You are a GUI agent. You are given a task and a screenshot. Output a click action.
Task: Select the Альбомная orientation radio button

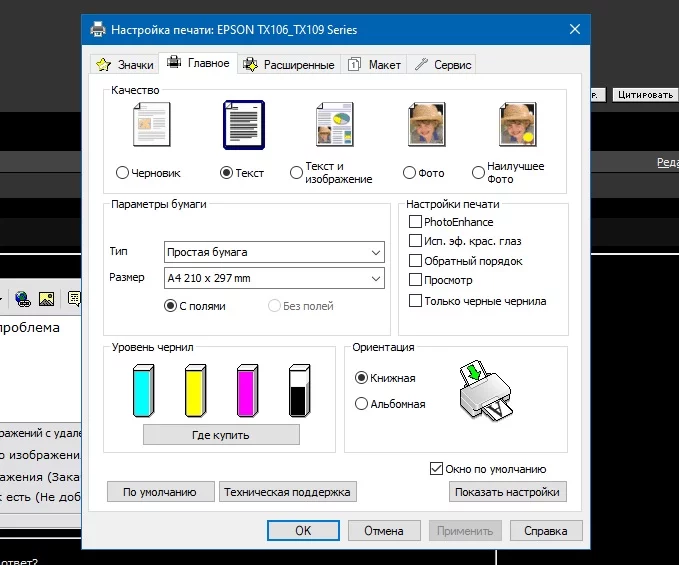361,404
